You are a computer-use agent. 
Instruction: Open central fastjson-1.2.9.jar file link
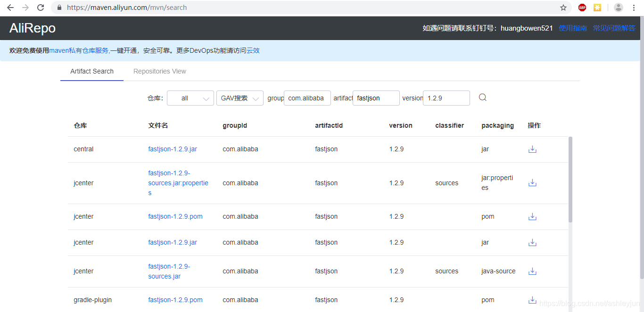pyautogui.click(x=173, y=149)
